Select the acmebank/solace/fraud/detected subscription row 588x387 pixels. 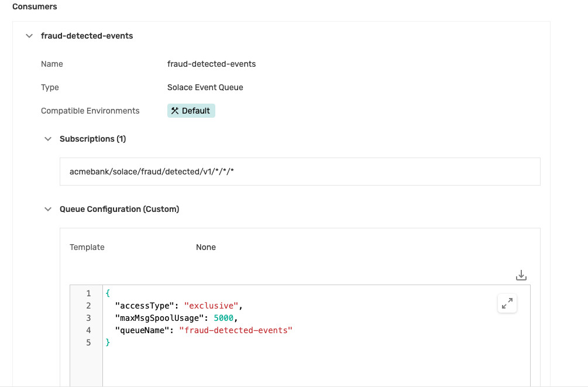pyautogui.click(x=300, y=172)
